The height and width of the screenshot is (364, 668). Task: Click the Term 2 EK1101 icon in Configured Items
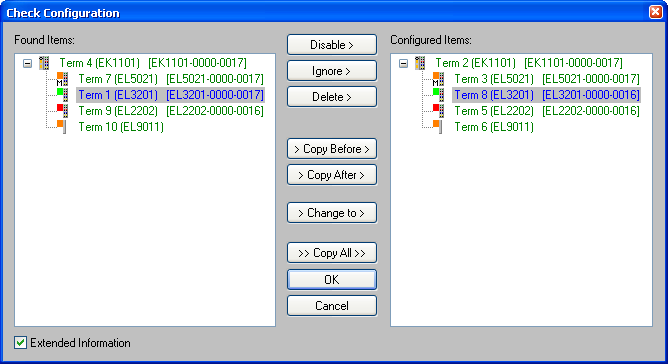point(420,63)
